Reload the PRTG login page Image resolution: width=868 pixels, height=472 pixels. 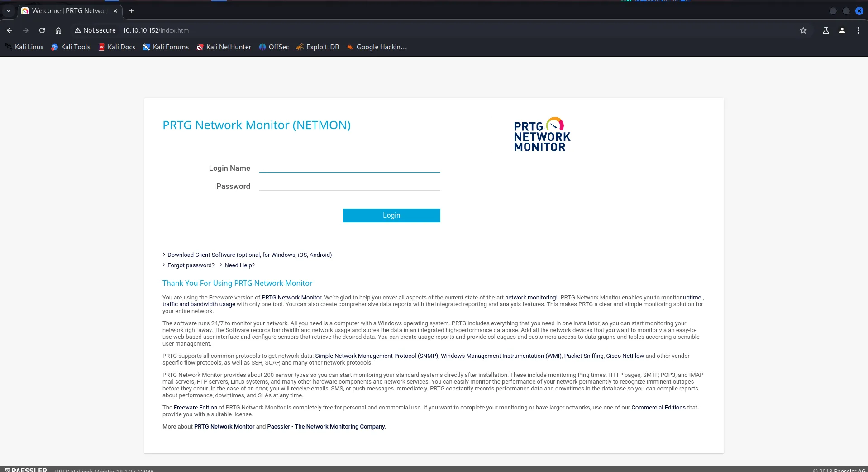click(42, 30)
